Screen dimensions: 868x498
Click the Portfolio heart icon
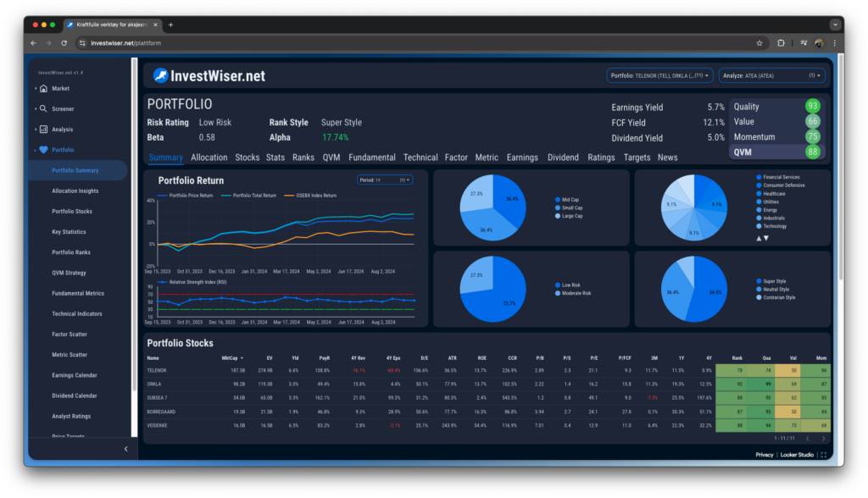point(44,150)
